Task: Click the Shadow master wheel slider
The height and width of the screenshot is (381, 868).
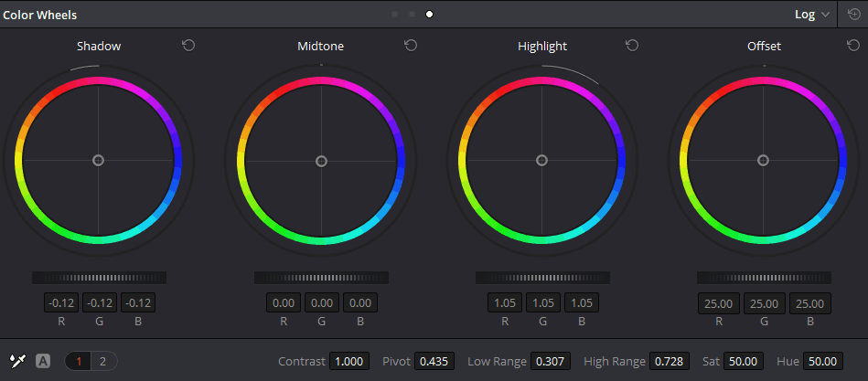Action: [99, 278]
